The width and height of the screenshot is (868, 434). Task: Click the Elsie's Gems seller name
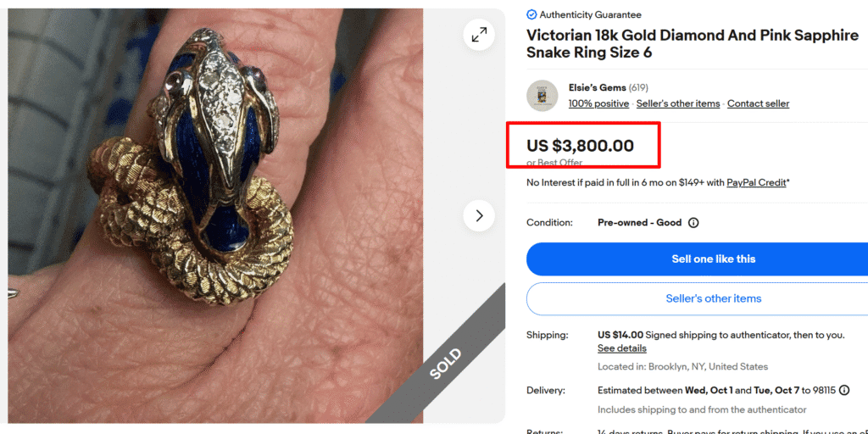pos(597,87)
